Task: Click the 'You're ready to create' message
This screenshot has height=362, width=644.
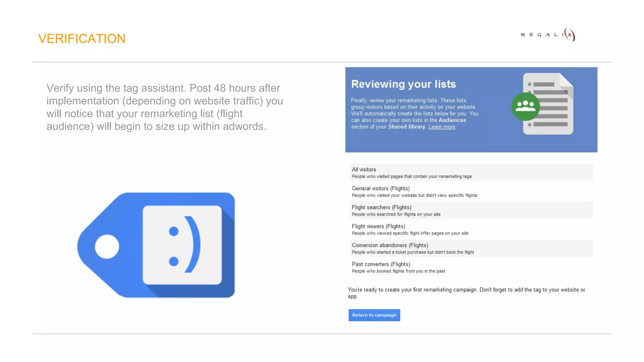Action: (466, 293)
